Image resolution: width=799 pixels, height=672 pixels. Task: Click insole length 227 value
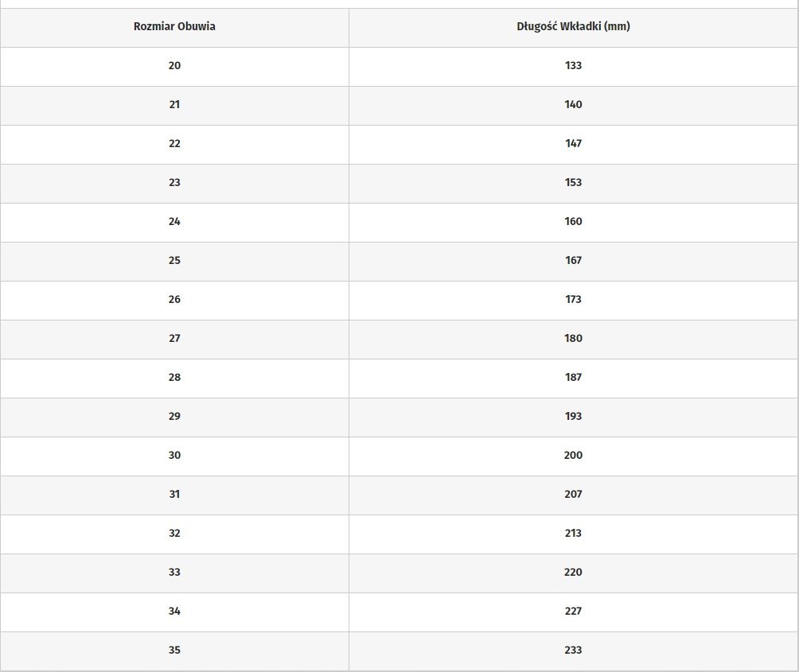click(573, 611)
